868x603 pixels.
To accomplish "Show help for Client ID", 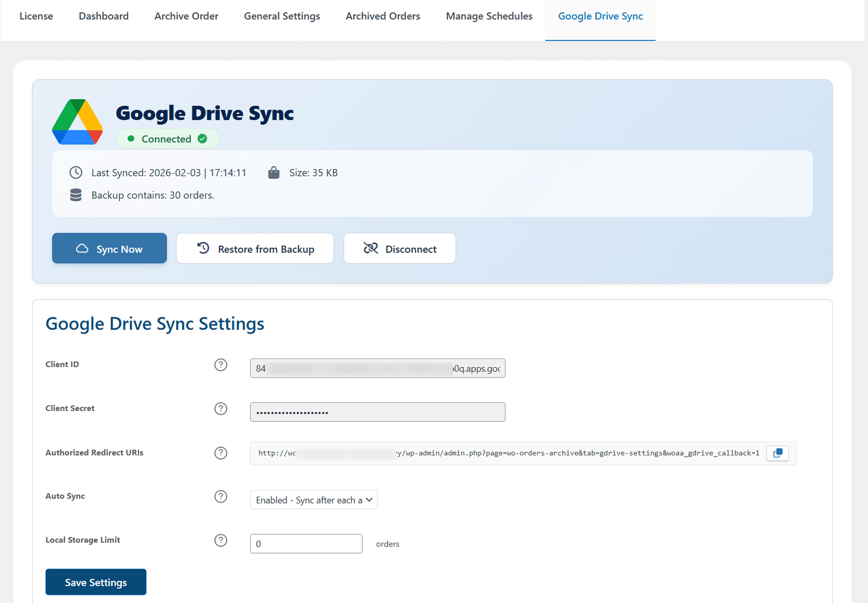I will tap(221, 365).
